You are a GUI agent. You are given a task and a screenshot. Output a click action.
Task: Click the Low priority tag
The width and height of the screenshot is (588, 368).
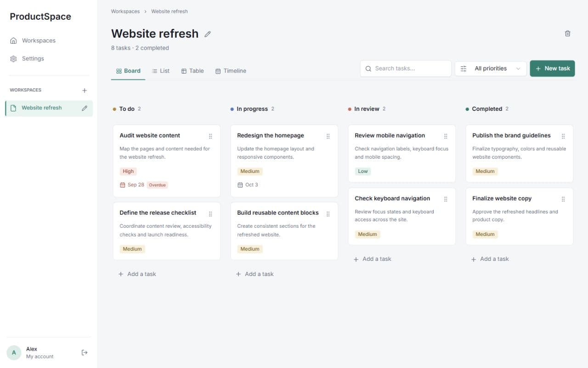coord(363,171)
